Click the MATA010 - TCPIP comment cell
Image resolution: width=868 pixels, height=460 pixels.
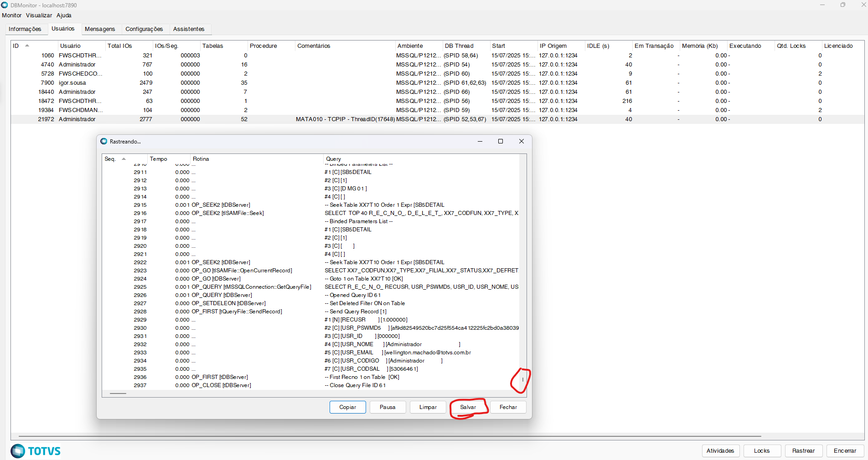coord(345,119)
